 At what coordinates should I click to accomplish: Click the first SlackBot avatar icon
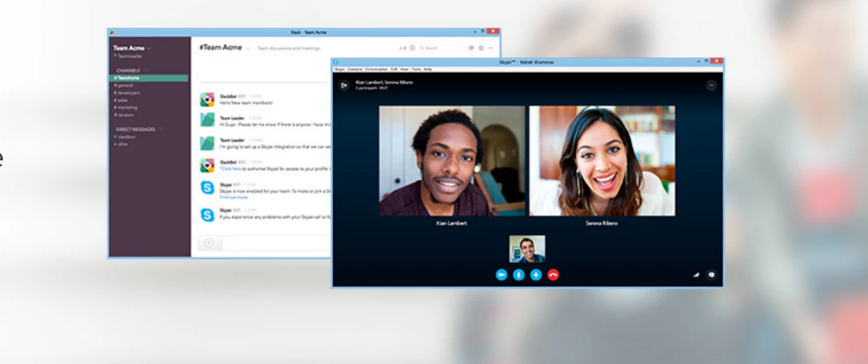(207, 99)
